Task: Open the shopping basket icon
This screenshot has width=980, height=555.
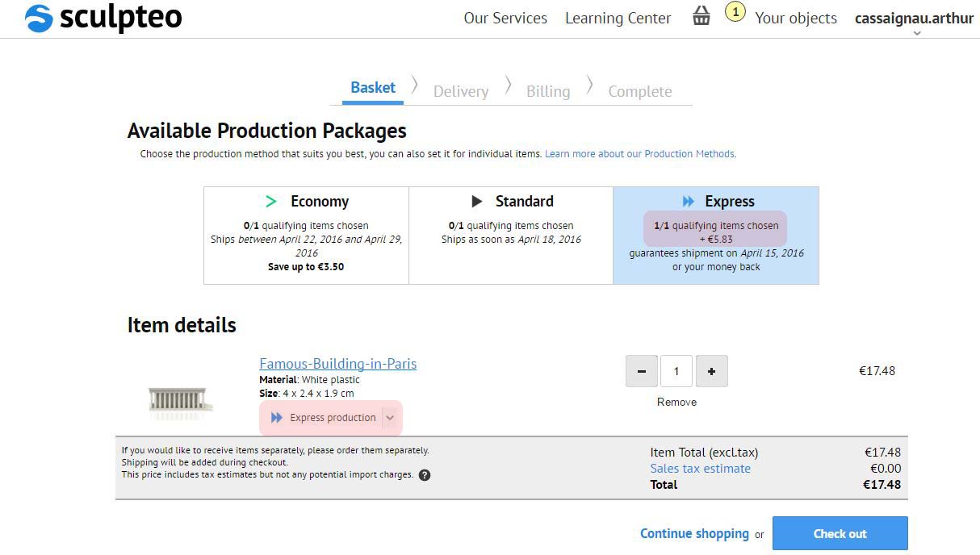Action: click(x=701, y=16)
